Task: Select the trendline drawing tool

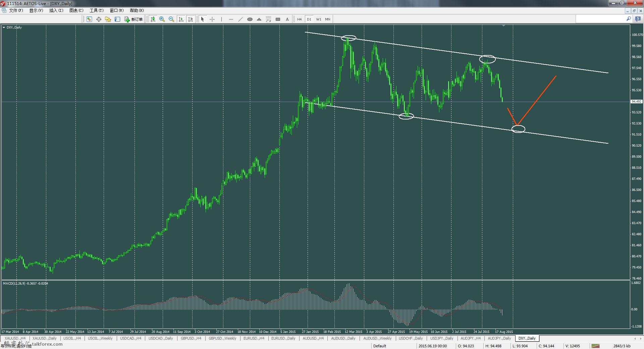Action: tap(240, 19)
